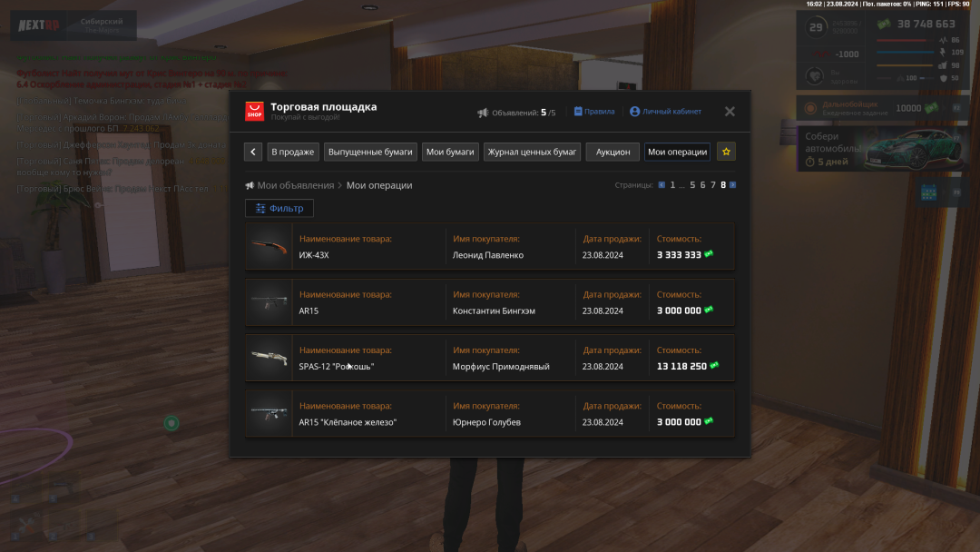Screen dimensions: 980x552
Task: Click the star favorites icon button
Action: click(726, 152)
